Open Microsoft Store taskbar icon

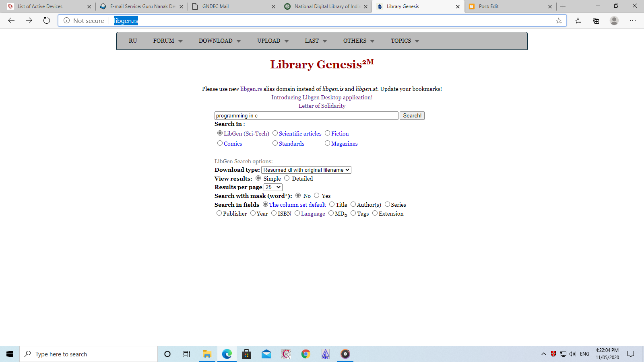[x=247, y=354]
